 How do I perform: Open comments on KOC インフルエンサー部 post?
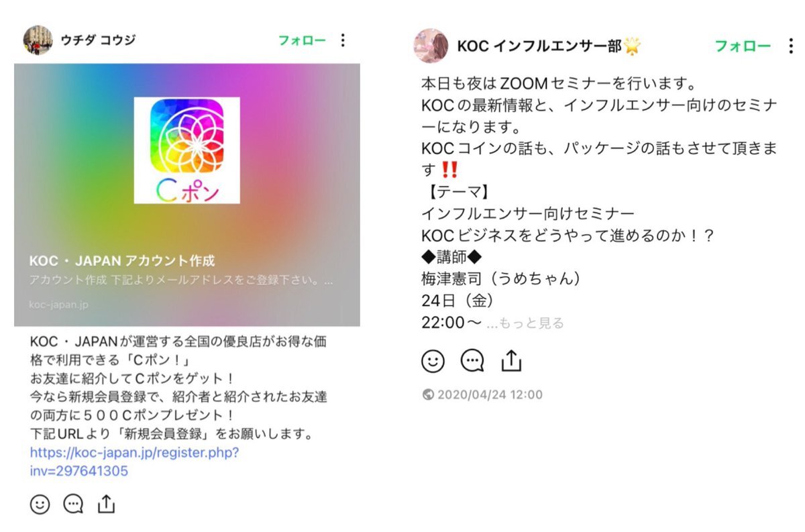472,361
